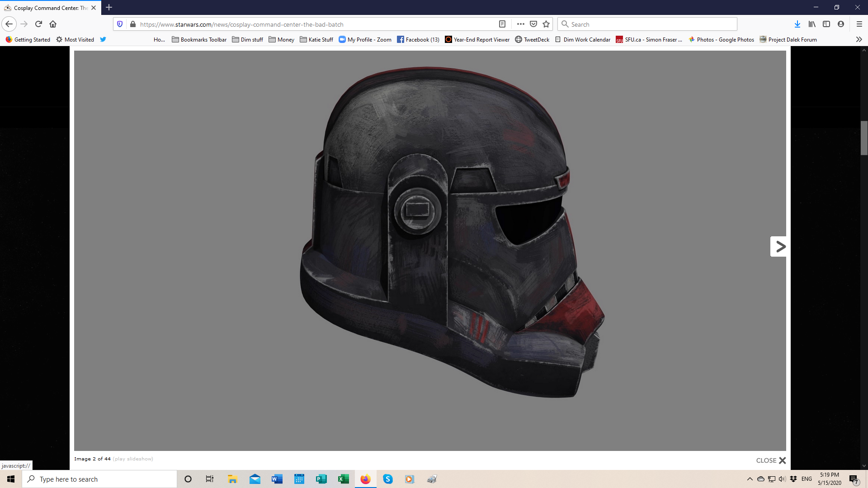Open Facebook (13) bookmark
The width and height of the screenshot is (868, 488).
418,39
